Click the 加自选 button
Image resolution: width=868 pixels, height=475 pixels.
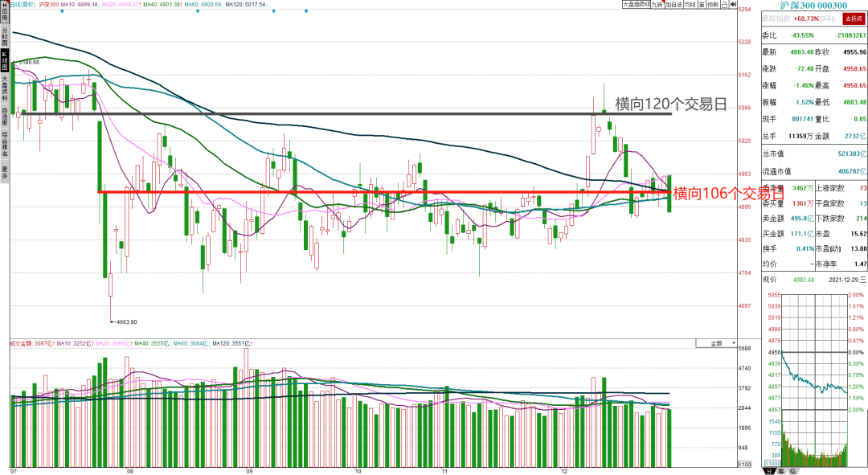coord(674,5)
